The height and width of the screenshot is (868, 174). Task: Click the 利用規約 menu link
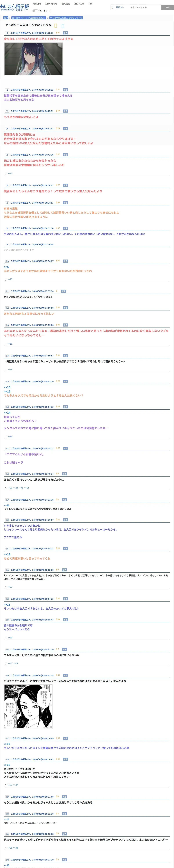tap(37, 4)
